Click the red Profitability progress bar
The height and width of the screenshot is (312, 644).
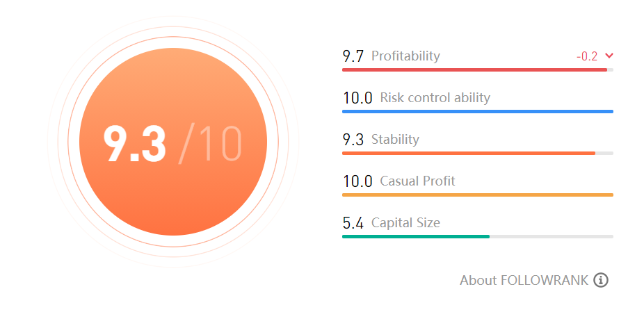(474, 69)
